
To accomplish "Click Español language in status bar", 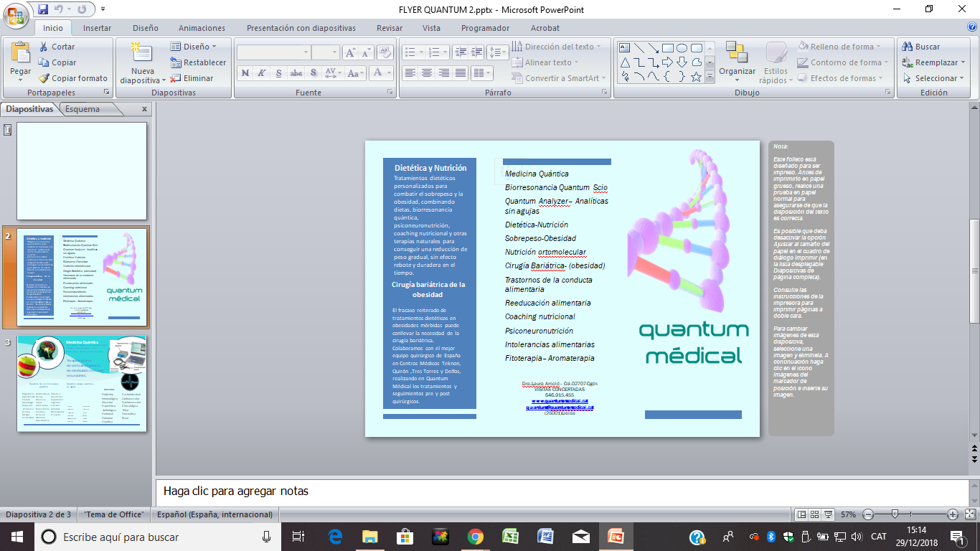I will click(x=213, y=514).
